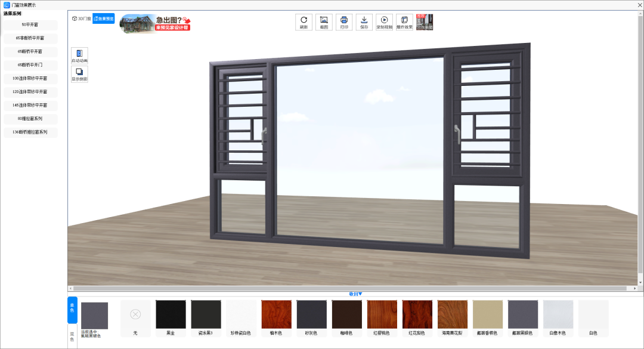Collapse the color panel with 收回

(355, 294)
